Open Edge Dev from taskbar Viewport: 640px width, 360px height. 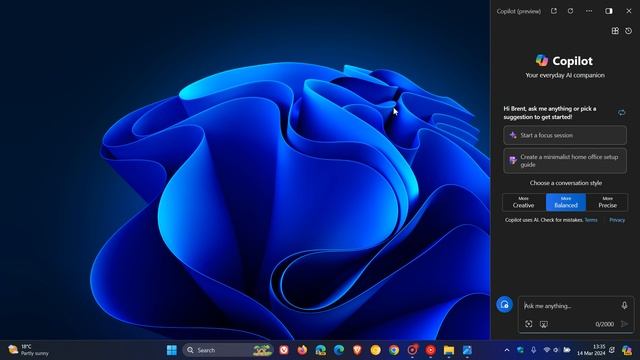pyautogui.click(x=320, y=350)
